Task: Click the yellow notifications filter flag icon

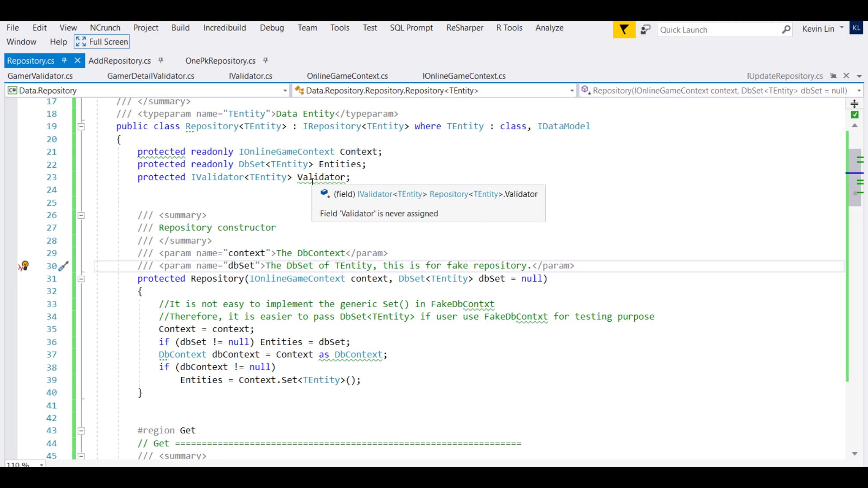Action: click(x=624, y=30)
